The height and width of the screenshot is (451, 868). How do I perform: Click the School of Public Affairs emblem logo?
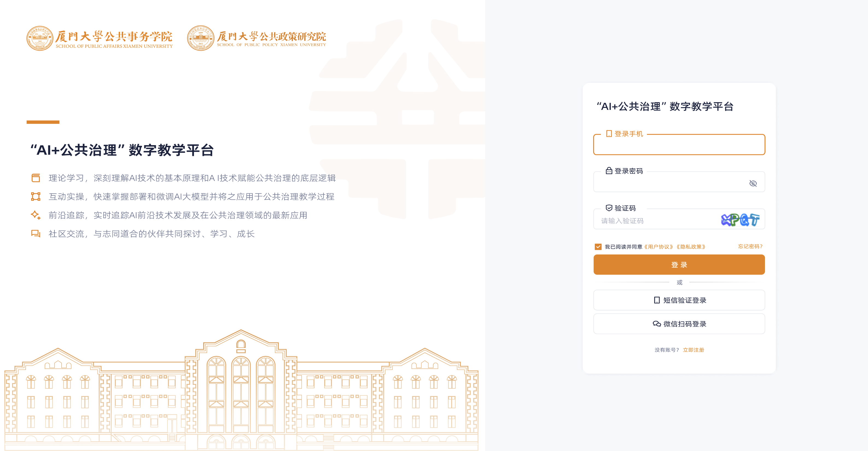click(x=40, y=38)
